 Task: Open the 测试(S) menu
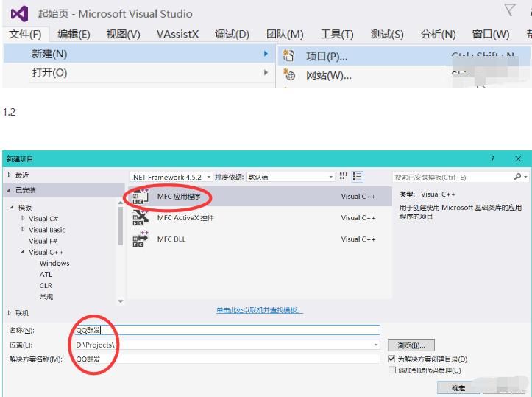click(387, 35)
